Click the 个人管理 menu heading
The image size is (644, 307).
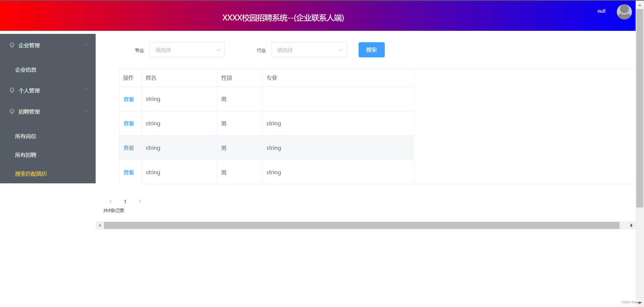click(29, 90)
